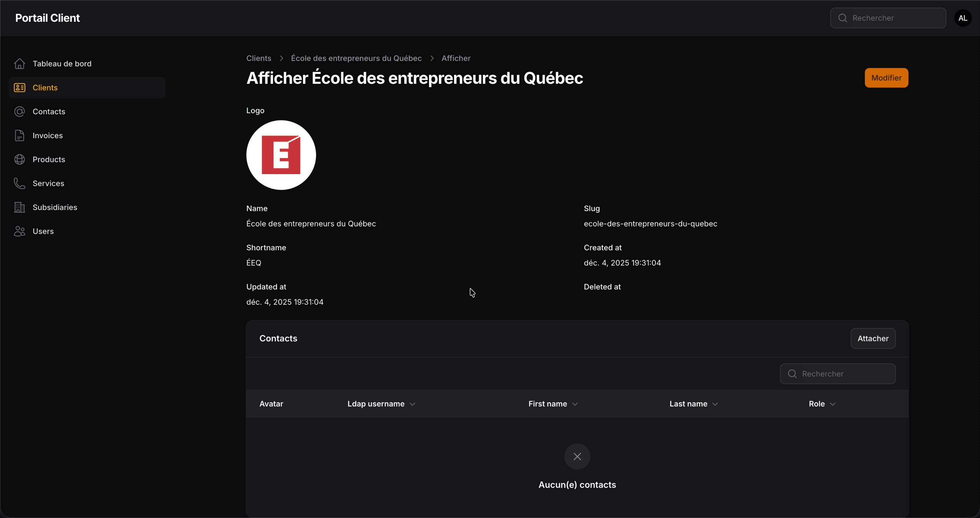Screen dimensions: 980x518
Task: Click the Subsidiaries building icon
Action: 19,207
